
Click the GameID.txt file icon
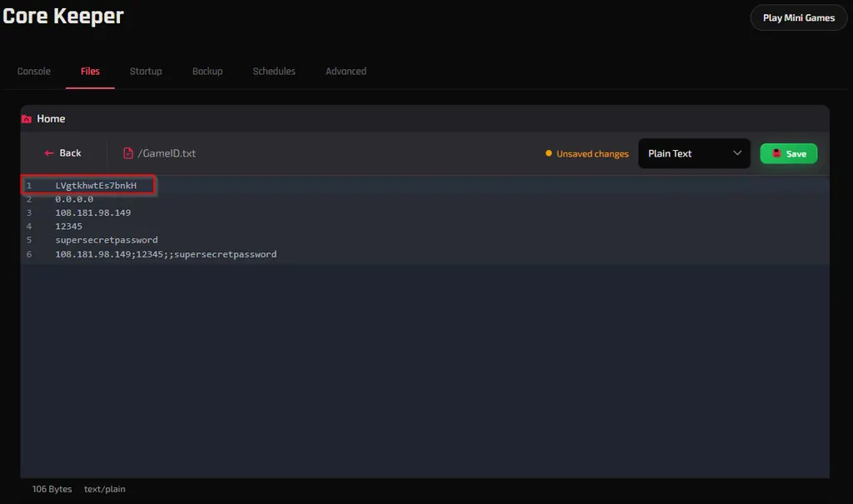pos(127,153)
